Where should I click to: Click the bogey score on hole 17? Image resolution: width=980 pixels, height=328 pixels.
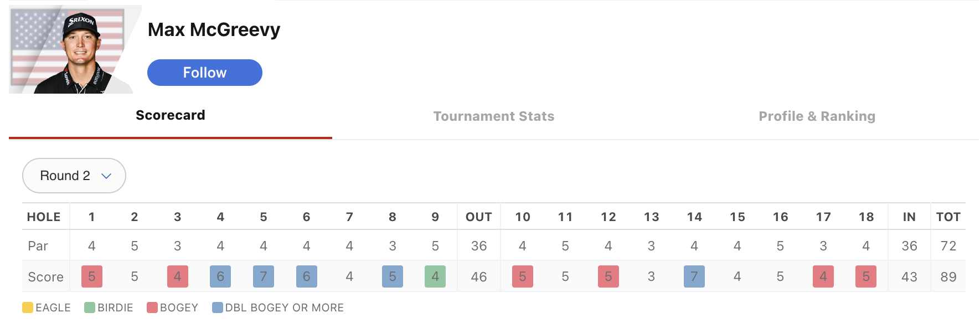823,276
